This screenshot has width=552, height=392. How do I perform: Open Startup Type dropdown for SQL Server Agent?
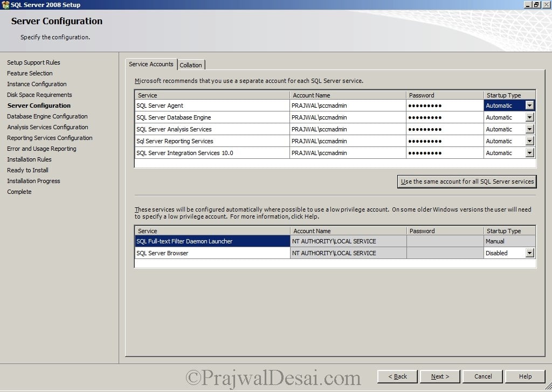[529, 105]
